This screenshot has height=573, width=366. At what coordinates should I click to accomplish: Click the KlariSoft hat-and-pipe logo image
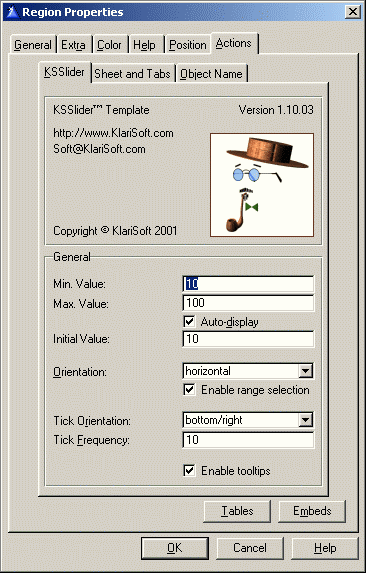(x=262, y=185)
